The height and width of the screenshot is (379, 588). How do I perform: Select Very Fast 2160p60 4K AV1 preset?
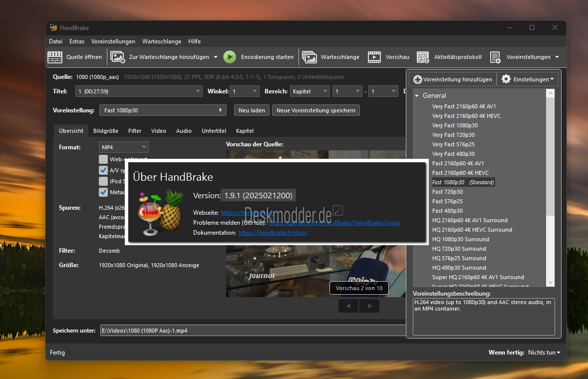(x=464, y=106)
